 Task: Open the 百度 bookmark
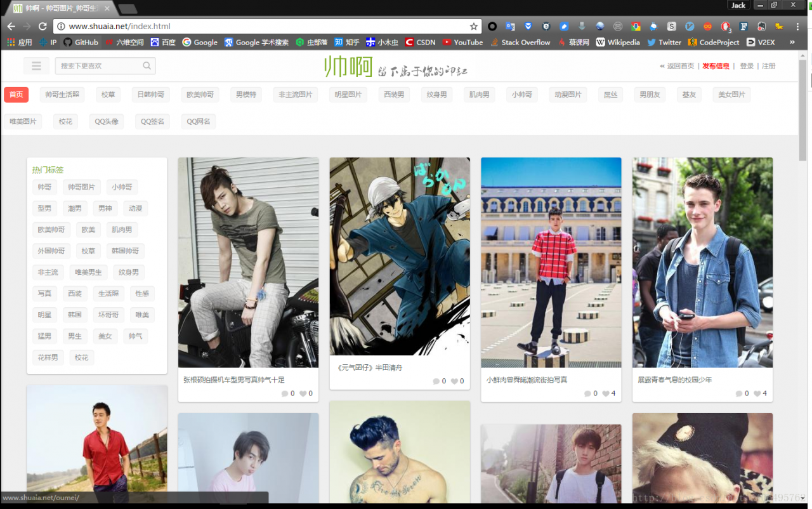163,43
